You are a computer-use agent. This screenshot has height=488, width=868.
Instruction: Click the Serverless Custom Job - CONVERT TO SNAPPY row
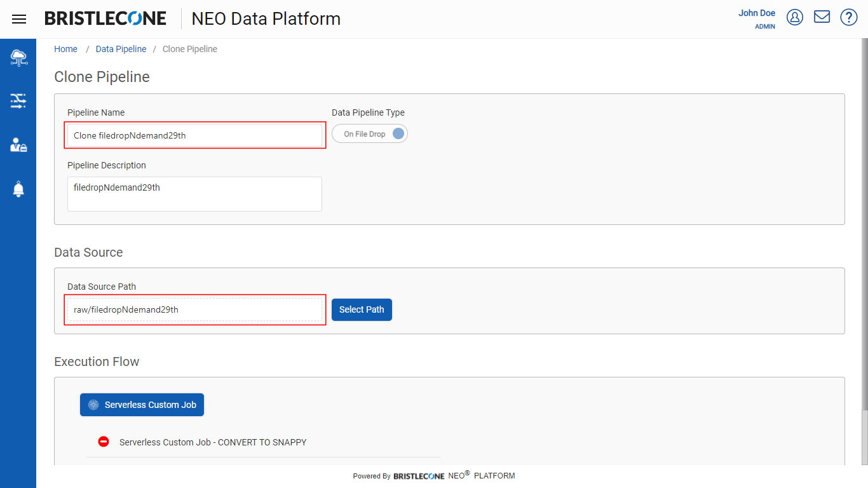tap(263, 442)
